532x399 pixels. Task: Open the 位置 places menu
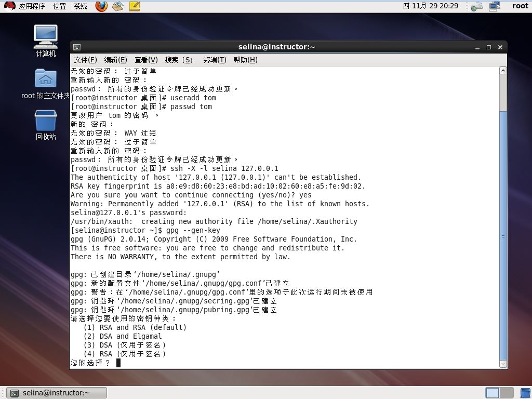tap(59, 6)
